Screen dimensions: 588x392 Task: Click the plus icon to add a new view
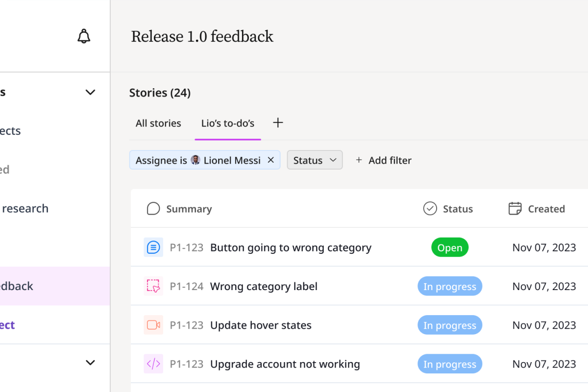click(278, 122)
